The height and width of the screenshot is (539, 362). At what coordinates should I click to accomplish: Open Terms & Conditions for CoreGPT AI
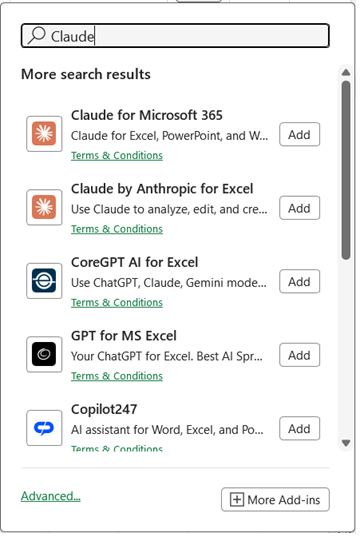point(117,303)
